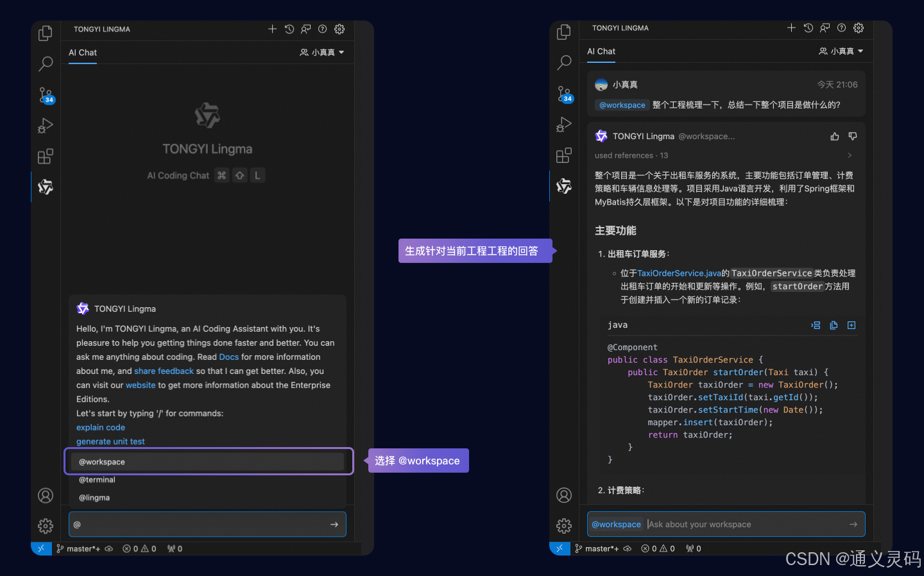Like the answer with thumbs up
This screenshot has width=924, height=576.
click(835, 136)
